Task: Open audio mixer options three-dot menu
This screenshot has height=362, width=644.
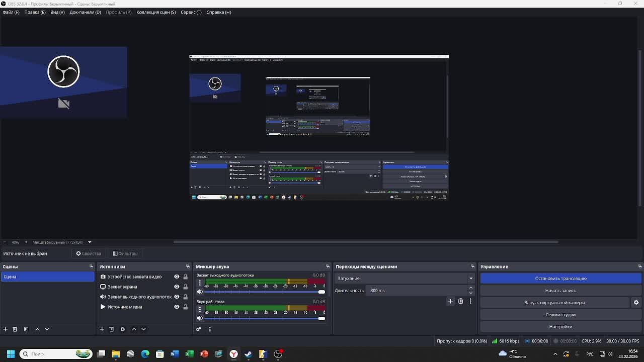Action: point(210,329)
